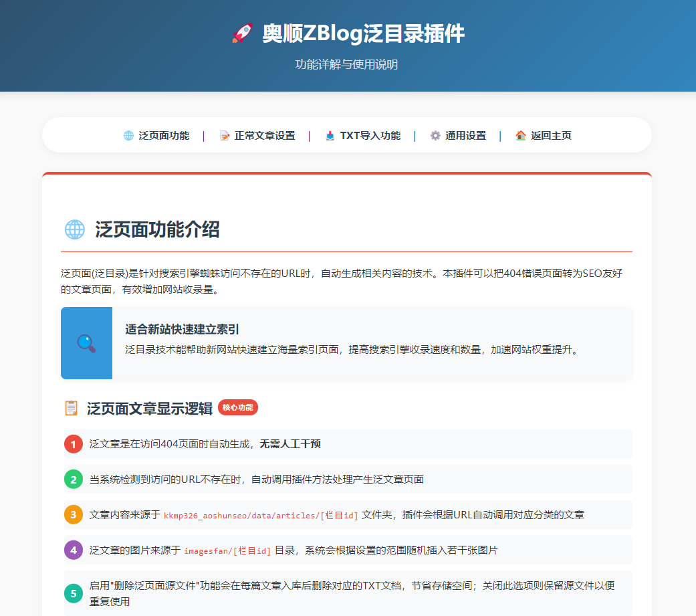Click the description 泛目录技术能帮助新网站快速建立
Screen dimensions: 696x616
[353, 350]
